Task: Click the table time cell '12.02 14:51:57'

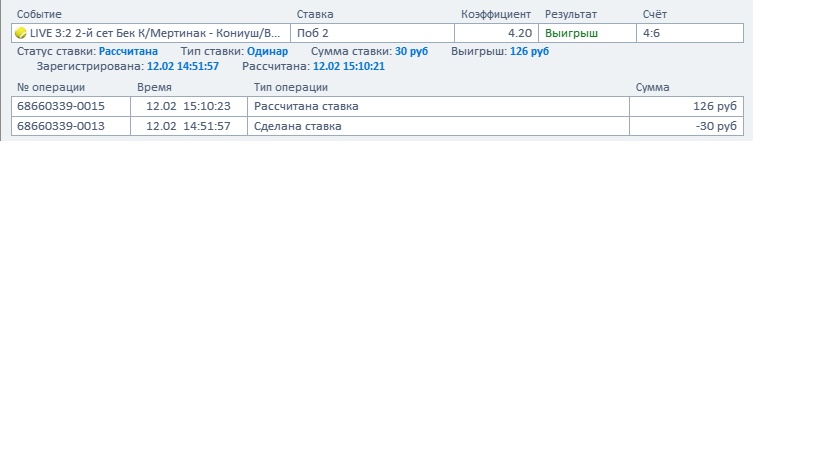Action: (188, 126)
